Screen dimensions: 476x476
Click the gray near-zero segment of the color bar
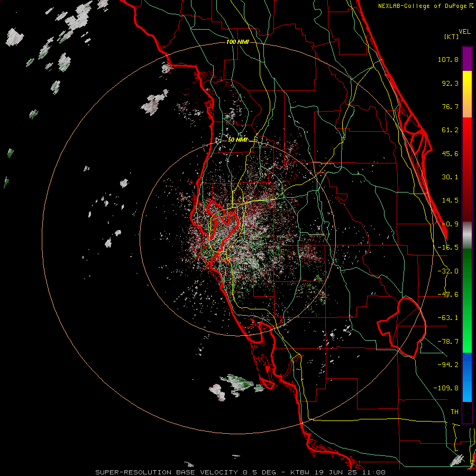(467, 235)
